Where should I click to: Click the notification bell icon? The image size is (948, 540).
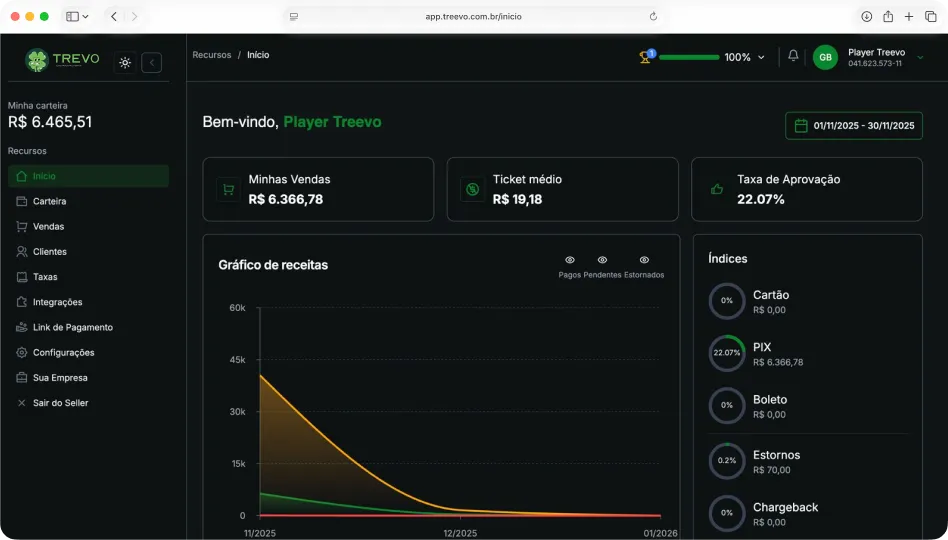(x=793, y=56)
